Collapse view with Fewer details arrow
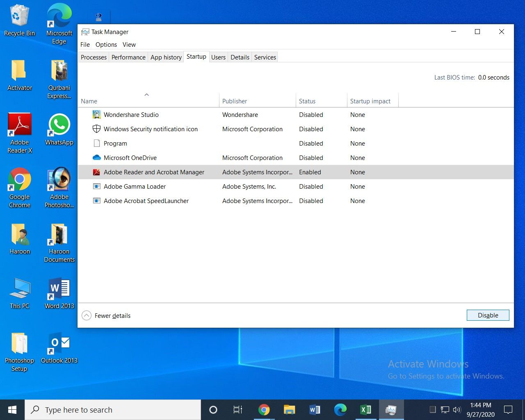Image resolution: width=525 pixels, height=420 pixels. coord(87,315)
